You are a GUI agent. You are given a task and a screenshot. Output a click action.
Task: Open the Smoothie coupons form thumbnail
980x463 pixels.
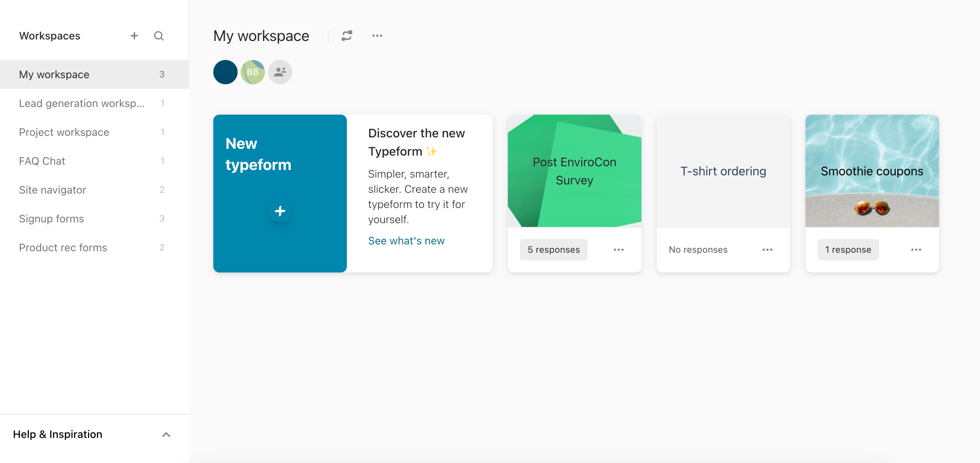[x=872, y=171]
